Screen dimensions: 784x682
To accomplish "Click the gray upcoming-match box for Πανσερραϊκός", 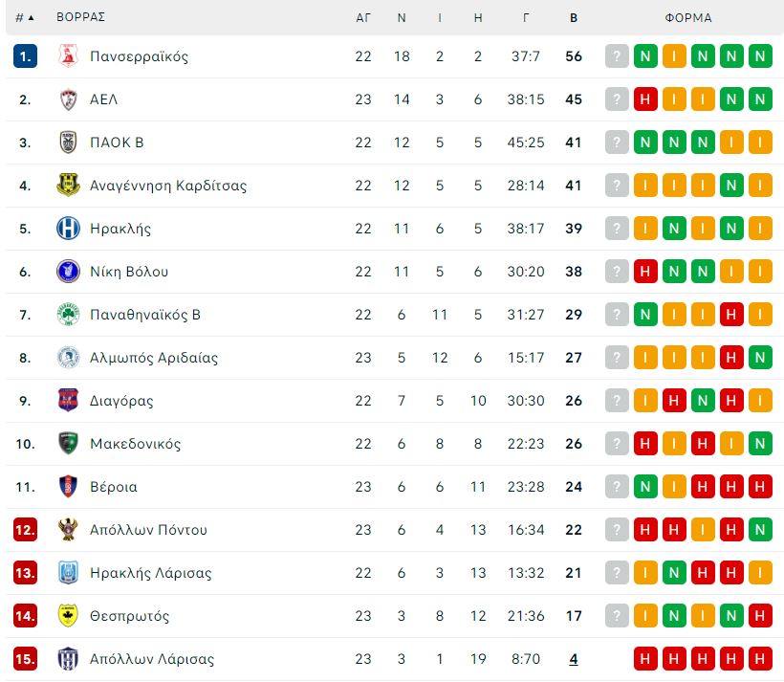I will [x=617, y=56].
